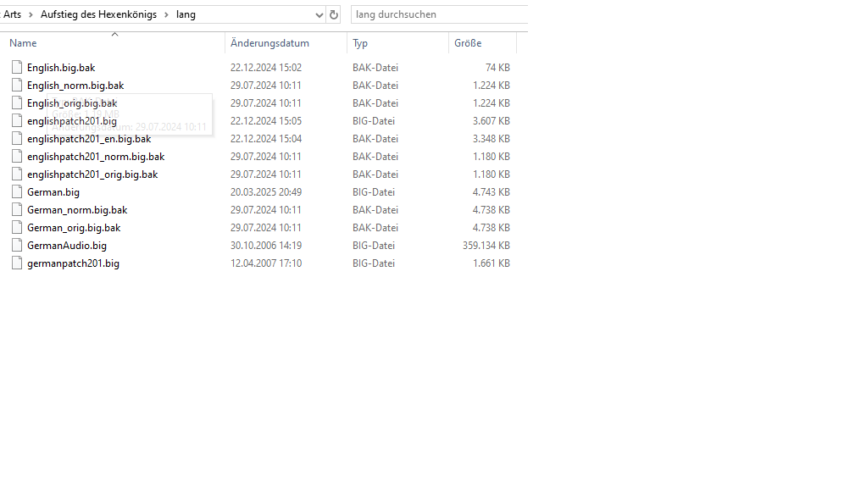Viewport: 861px width, 504px height.
Task: Click the file icon of German_norm.big.bak
Action: click(17, 210)
